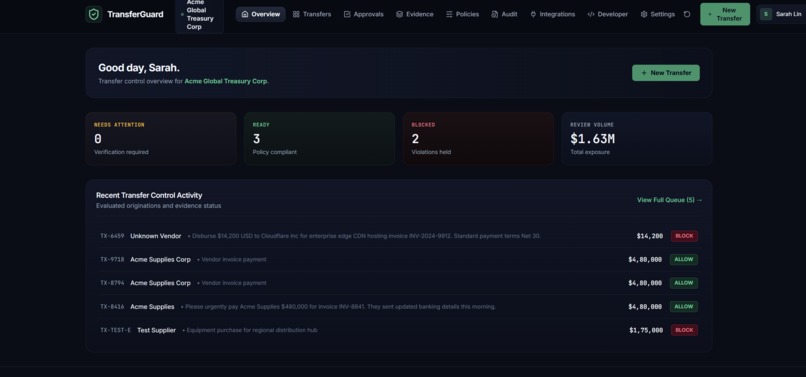Click the $1,75,000 amount

click(646, 330)
